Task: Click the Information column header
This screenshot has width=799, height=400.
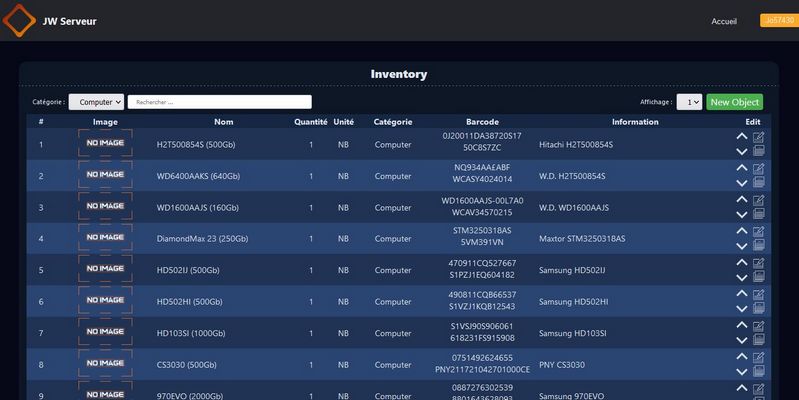Action: pos(635,122)
